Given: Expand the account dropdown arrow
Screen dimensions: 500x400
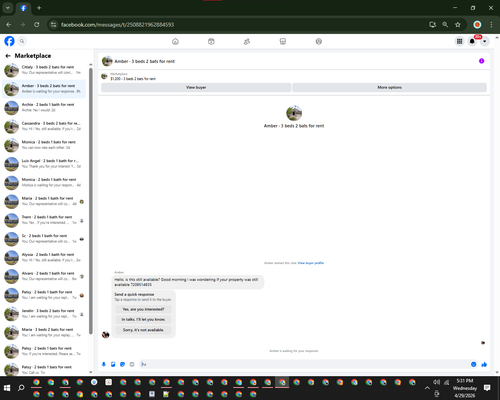Looking at the screenshot, I should click(x=485, y=41).
